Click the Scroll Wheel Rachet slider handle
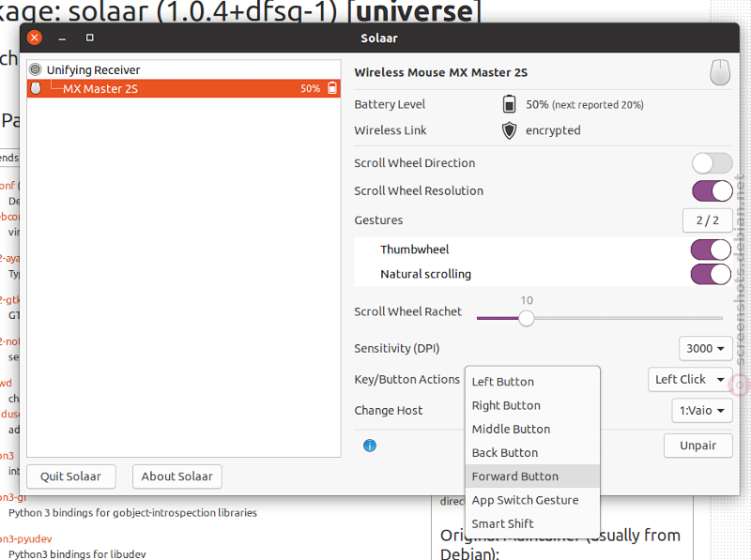This screenshot has height=560, width=751. (527, 318)
